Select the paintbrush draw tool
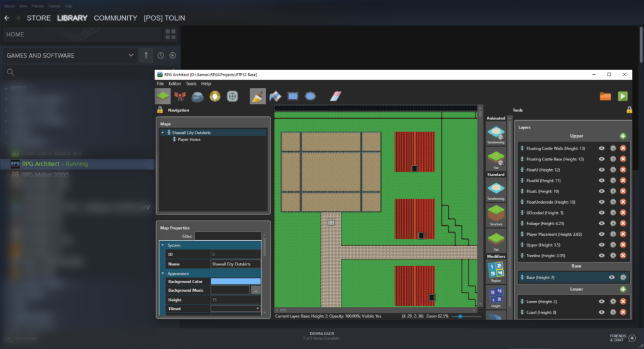Viewport: 644px width, 349px height. click(x=258, y=96)
